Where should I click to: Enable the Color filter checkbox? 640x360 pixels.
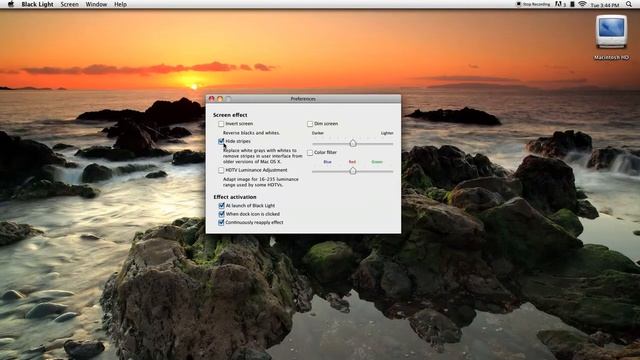coord(310,153)
